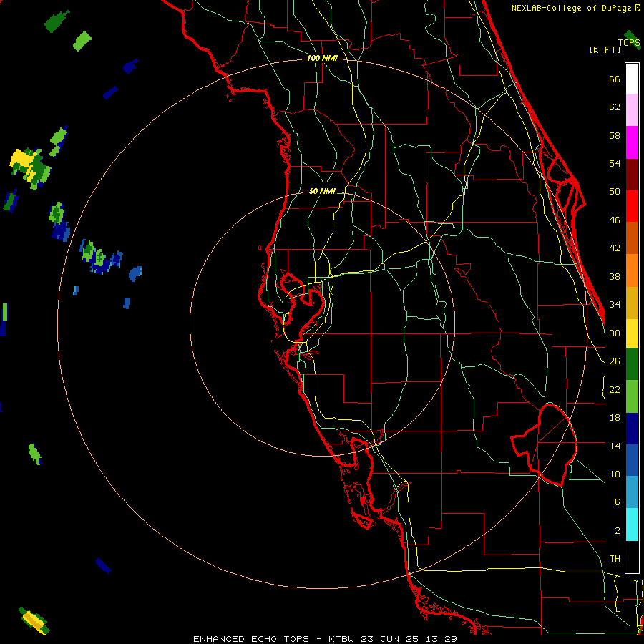644x644 pixels.
Task: Click the 38 scale value
Action: 615,277
